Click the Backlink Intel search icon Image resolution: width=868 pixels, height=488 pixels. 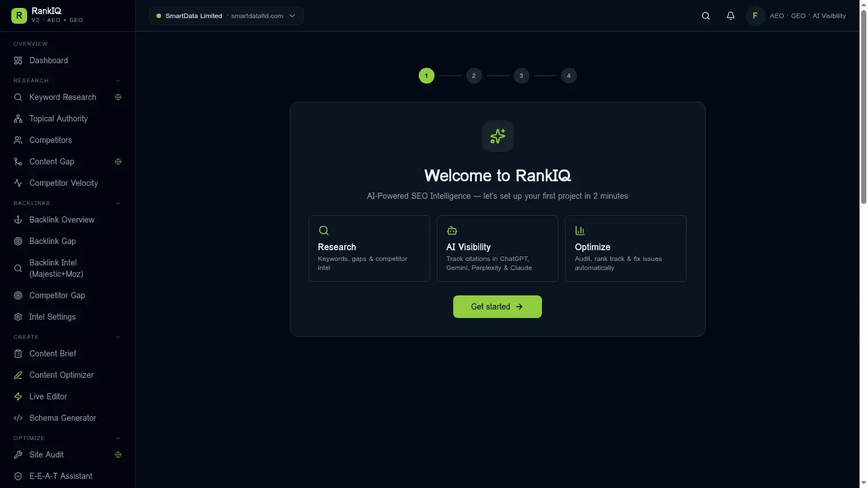[x=18, y=268]
